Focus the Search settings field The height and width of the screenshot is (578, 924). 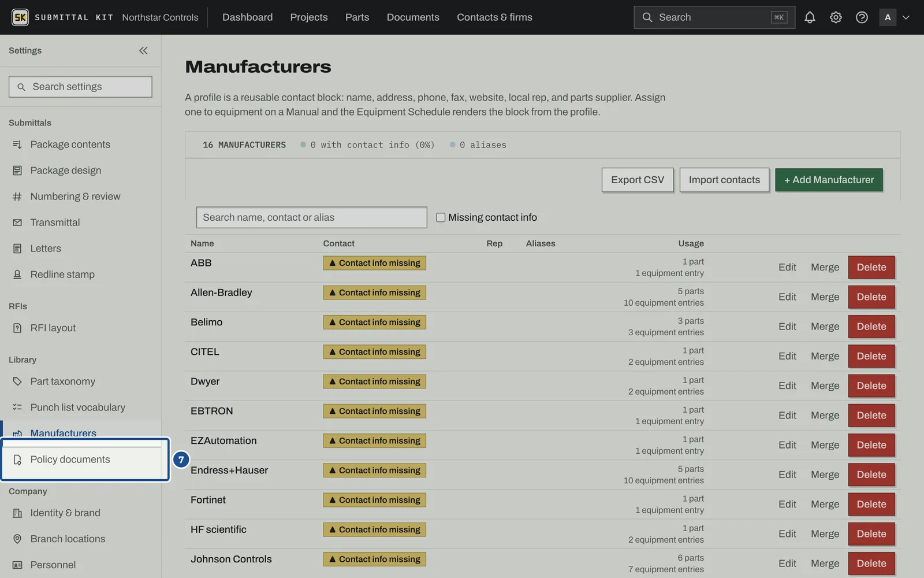(x=80, y=87)
